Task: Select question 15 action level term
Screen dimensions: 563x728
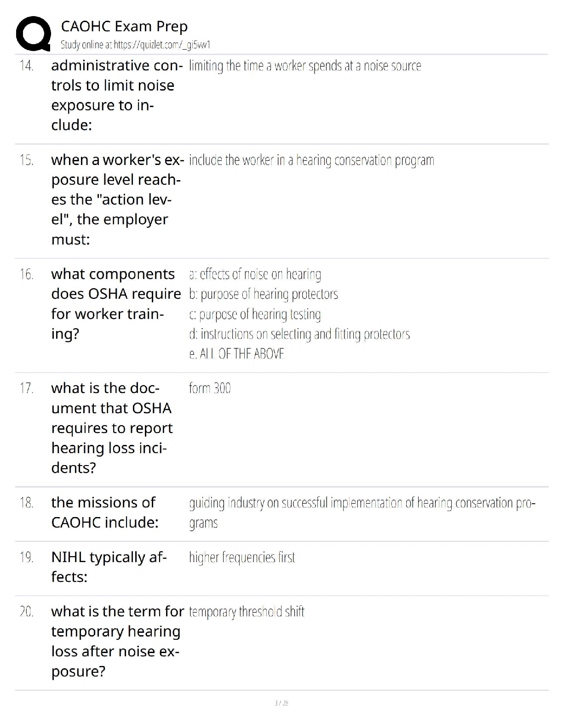Action: click(x=117, y=199)
